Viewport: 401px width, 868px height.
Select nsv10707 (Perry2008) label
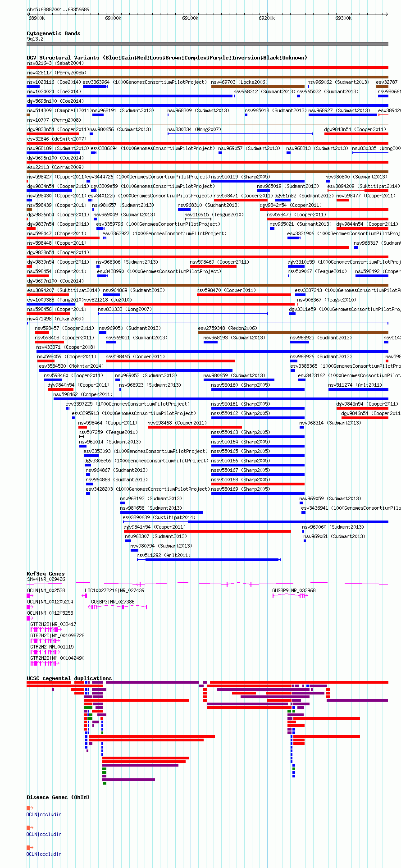tap(54, 120)
